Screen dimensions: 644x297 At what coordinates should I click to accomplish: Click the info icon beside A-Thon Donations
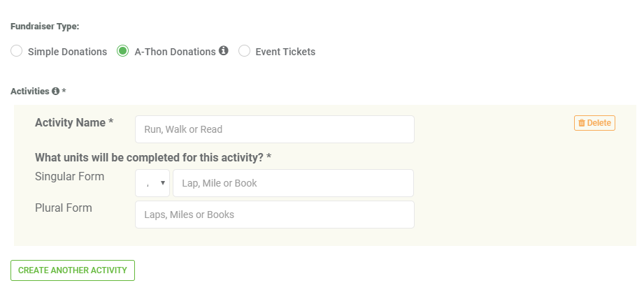coord(224,51)
